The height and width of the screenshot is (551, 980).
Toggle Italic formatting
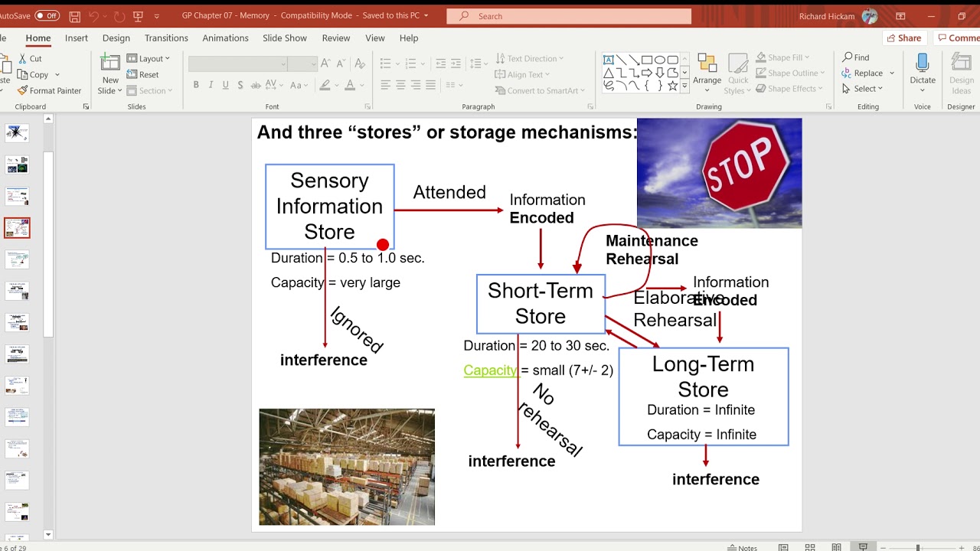pyautogui.click(x=211, y=85)
